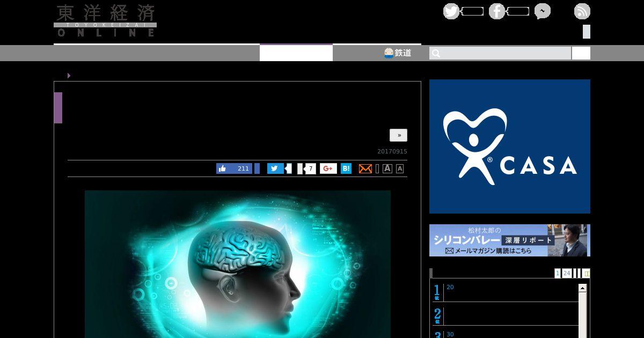Click the article date 20170915
Image resolution: width=644 pixels, height=338 pixels.
point(392,151)
